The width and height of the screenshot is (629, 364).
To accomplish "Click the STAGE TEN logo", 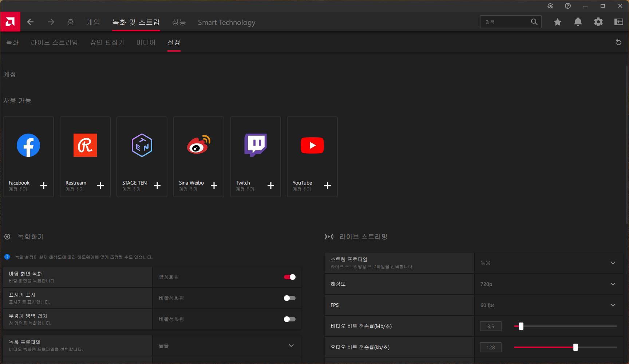I will click(x=142, y=145).
